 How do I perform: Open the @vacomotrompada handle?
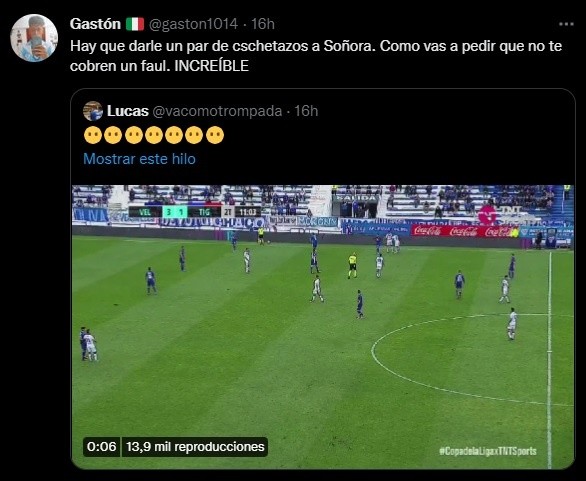coord(217,111)
